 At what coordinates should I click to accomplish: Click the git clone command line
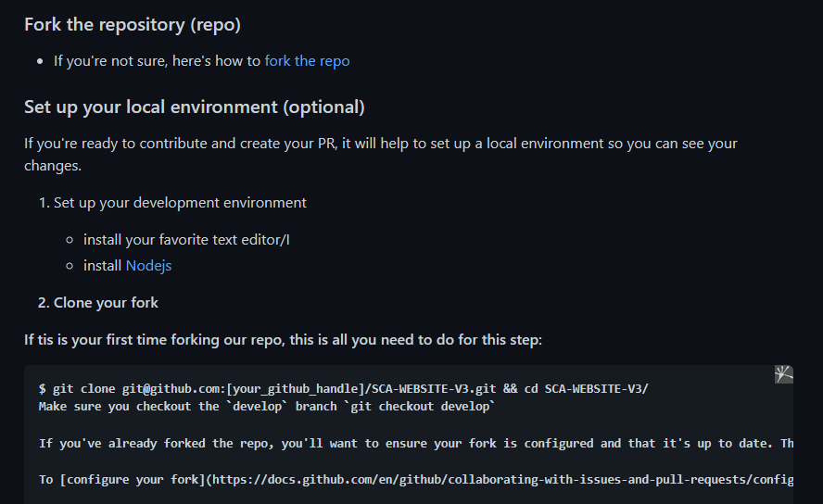click(x=343, y=388)
